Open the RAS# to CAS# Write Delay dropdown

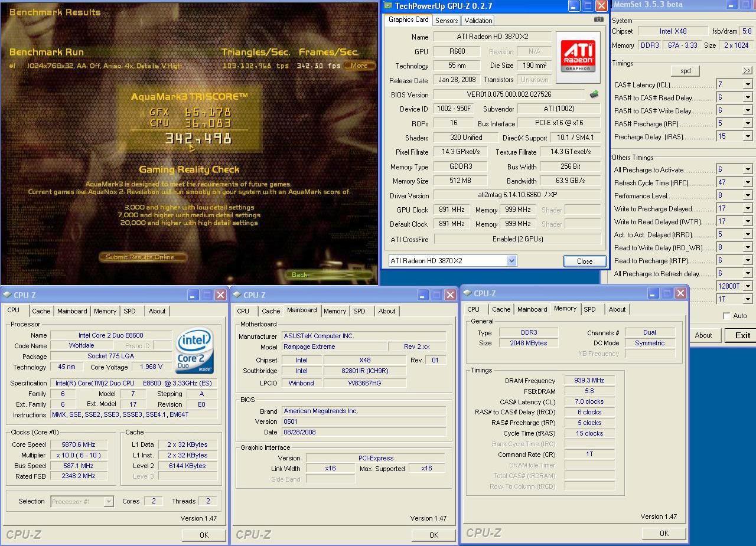coord(747,110)
